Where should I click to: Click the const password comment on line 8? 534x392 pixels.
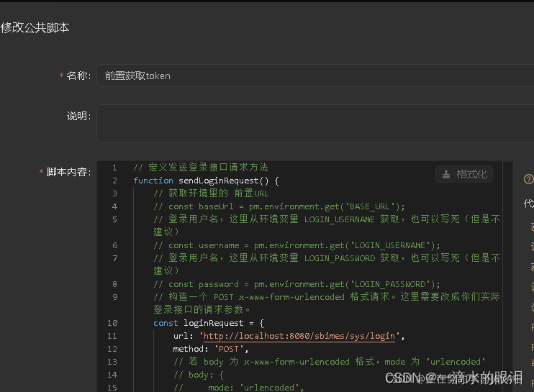(x=297, y=284)
